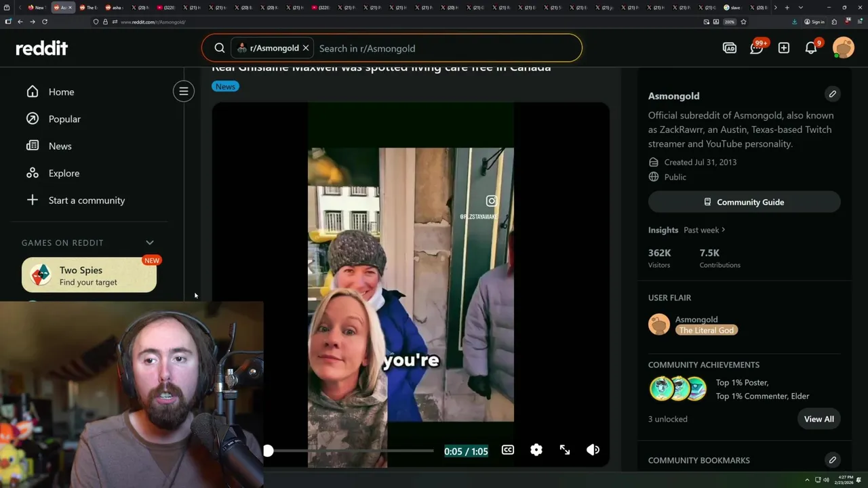868x488 pixels.
Task: Click the search magnifier icon
Action: click(x=220, y=48)
